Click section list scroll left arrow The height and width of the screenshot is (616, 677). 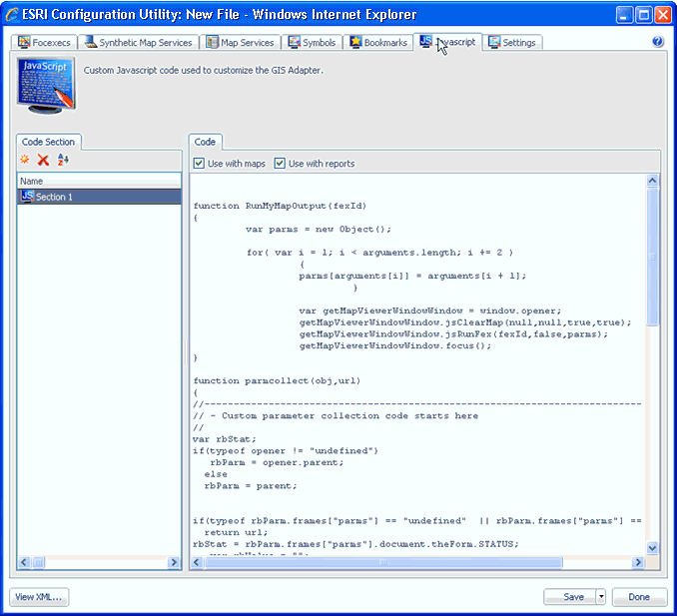click(24, 562)
